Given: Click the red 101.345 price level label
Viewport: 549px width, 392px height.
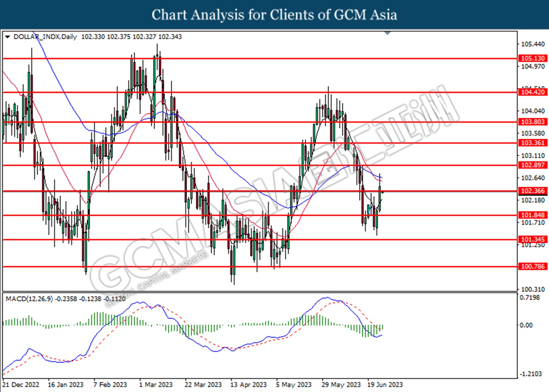Looking at the screenshot, I should point(533,239).
